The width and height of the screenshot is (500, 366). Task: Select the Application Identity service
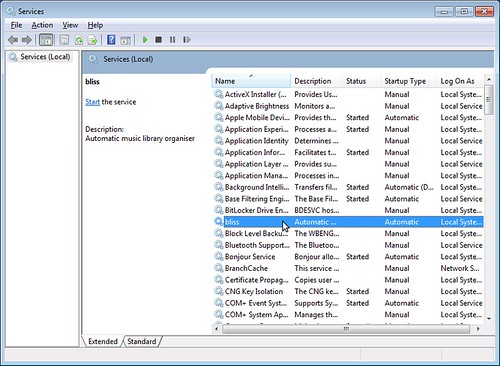point(348,141)
